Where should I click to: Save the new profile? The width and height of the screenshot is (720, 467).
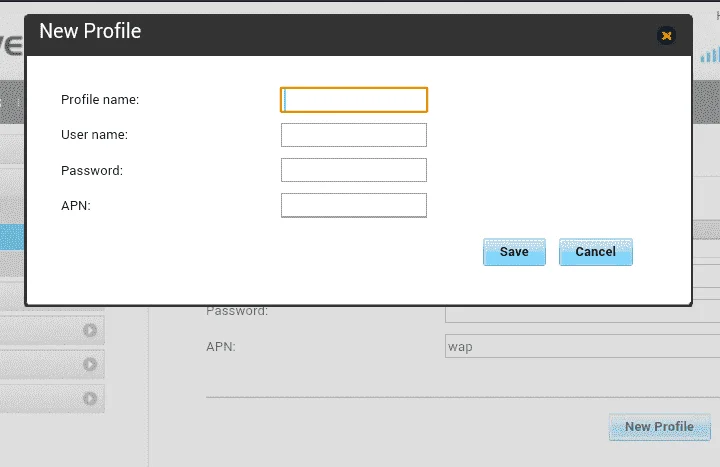514,252
